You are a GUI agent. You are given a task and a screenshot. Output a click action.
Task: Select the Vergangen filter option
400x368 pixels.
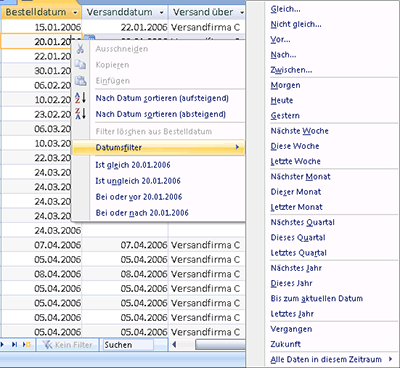pos(291,329)
